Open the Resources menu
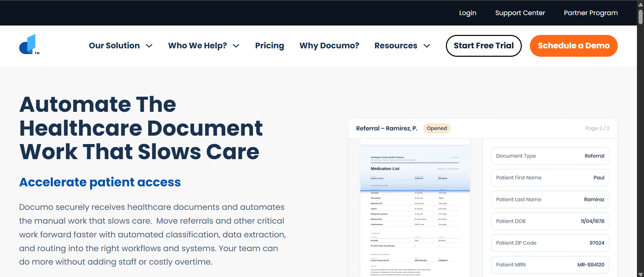 coord(396,46)
